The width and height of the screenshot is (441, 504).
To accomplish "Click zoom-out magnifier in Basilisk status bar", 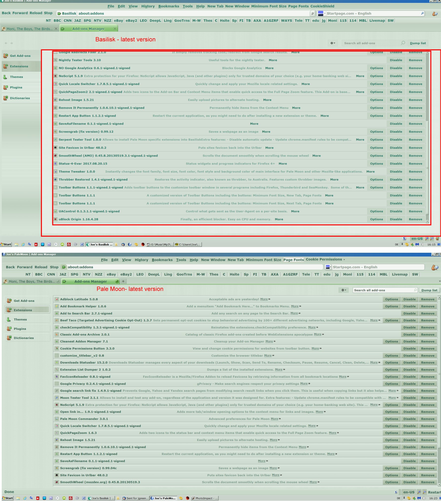I will click(x=432, y=238).
